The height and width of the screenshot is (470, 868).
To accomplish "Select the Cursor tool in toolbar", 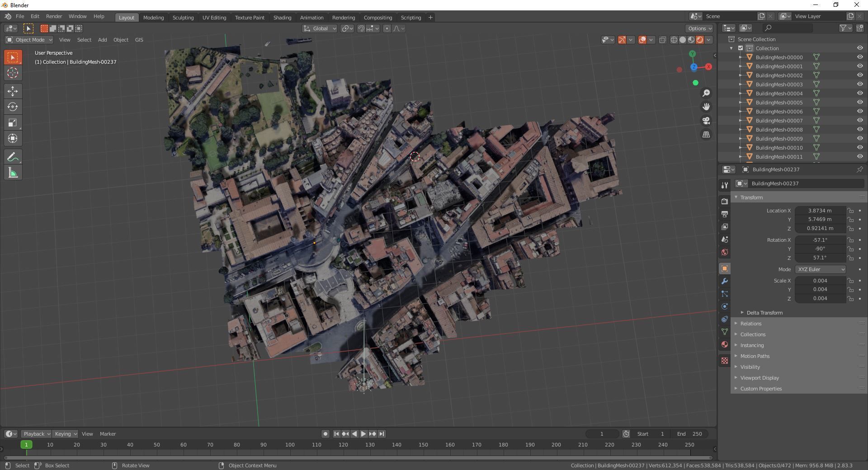I will [x=13, y=73].
